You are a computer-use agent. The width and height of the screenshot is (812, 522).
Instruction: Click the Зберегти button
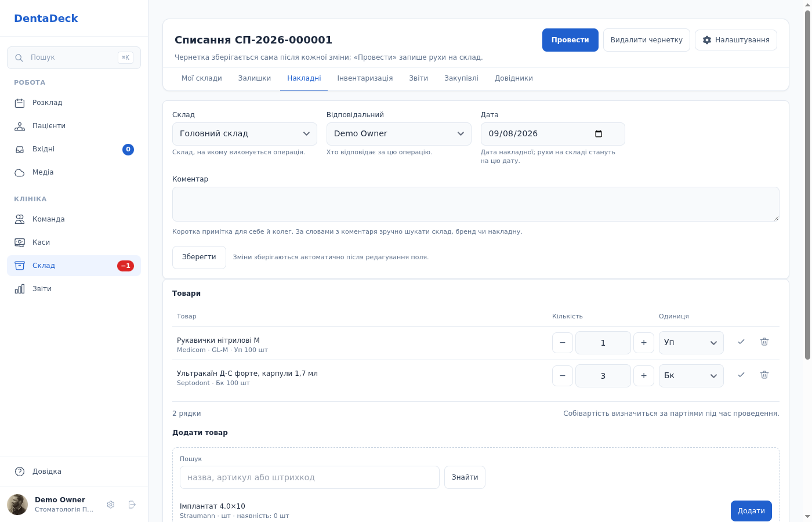(x=199, y=257)
